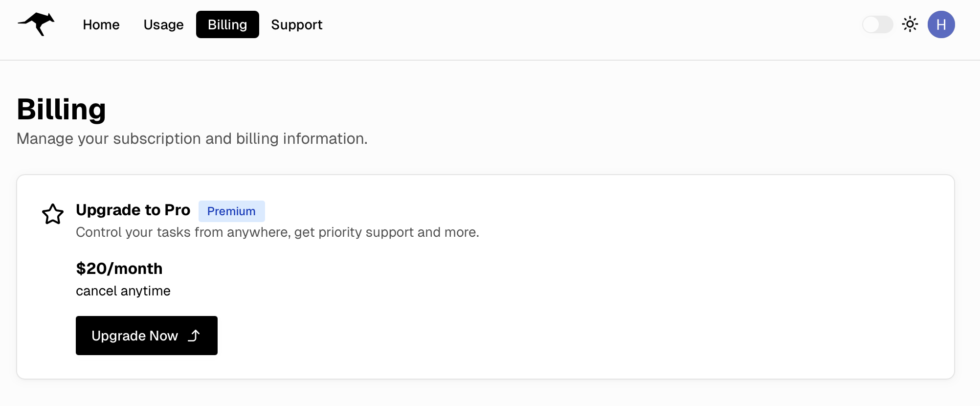The image size is (980, 406).
Task: Switch to the Usage tab
Action: 163,24
